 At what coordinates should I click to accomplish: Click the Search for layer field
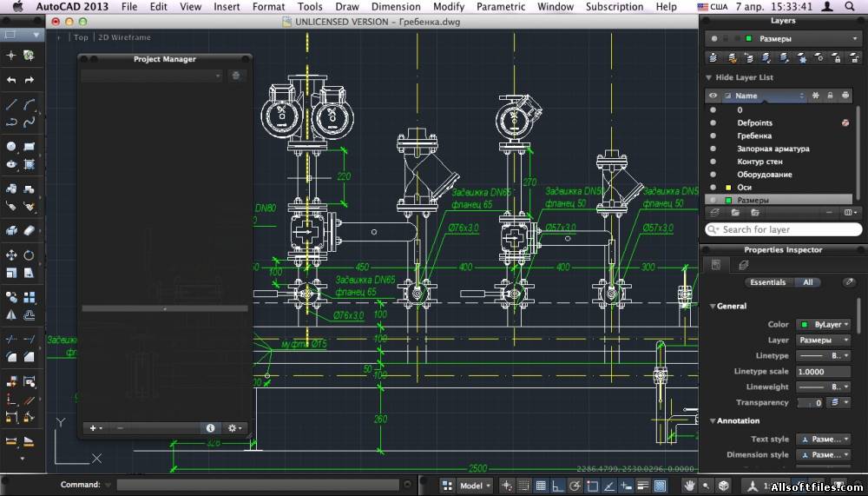click(783, 229)
